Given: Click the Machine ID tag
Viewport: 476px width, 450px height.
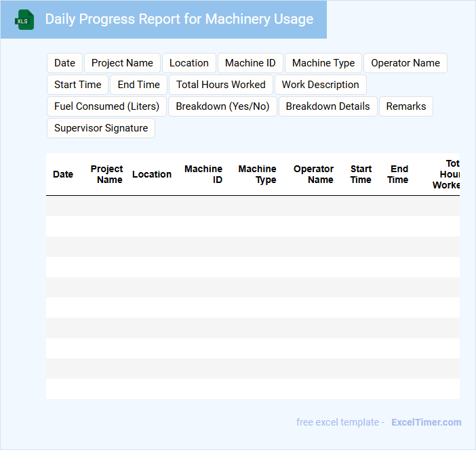Looking at the screenshot, I should 250,63.
